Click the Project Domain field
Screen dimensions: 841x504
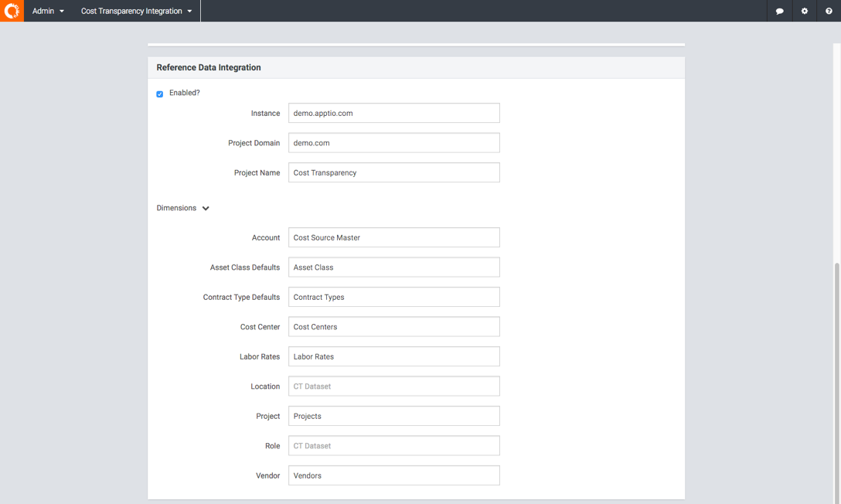393,143
